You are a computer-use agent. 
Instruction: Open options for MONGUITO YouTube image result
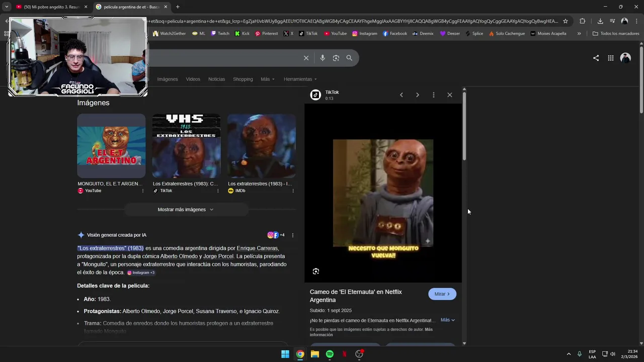[143, 191]
